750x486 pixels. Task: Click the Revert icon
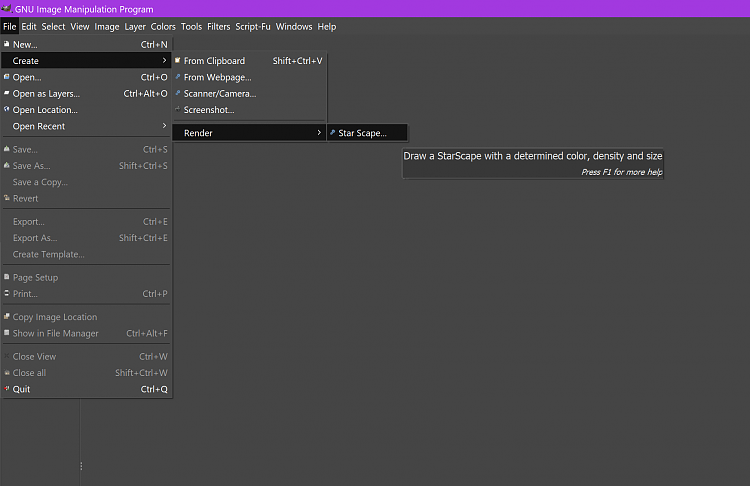coord(7,198)
